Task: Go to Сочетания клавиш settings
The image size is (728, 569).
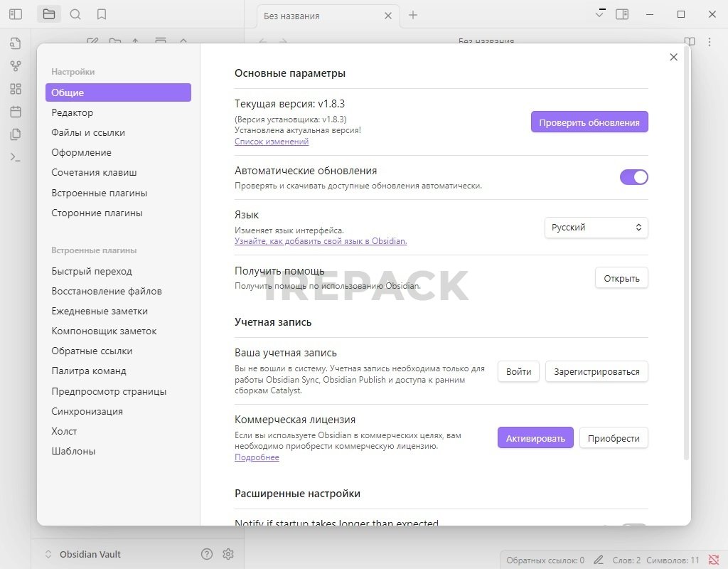Action: click(94, 172)
